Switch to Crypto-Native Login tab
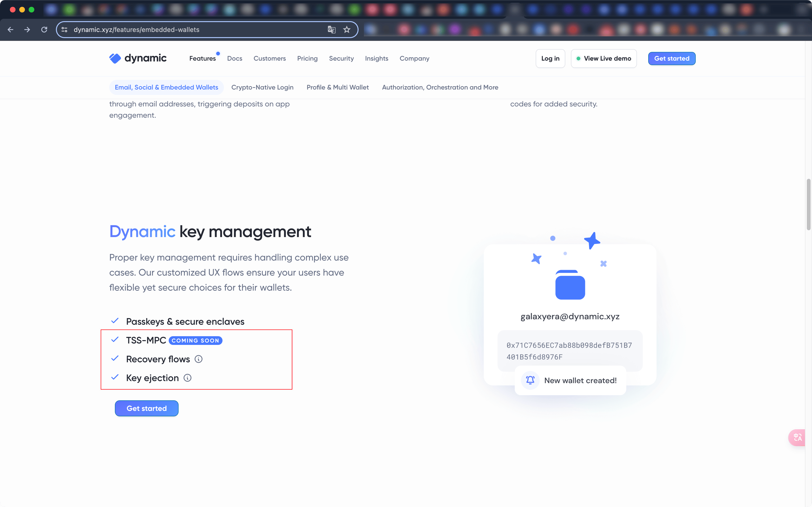This screenshot has width=812, height=507. [x=262, y=87]
